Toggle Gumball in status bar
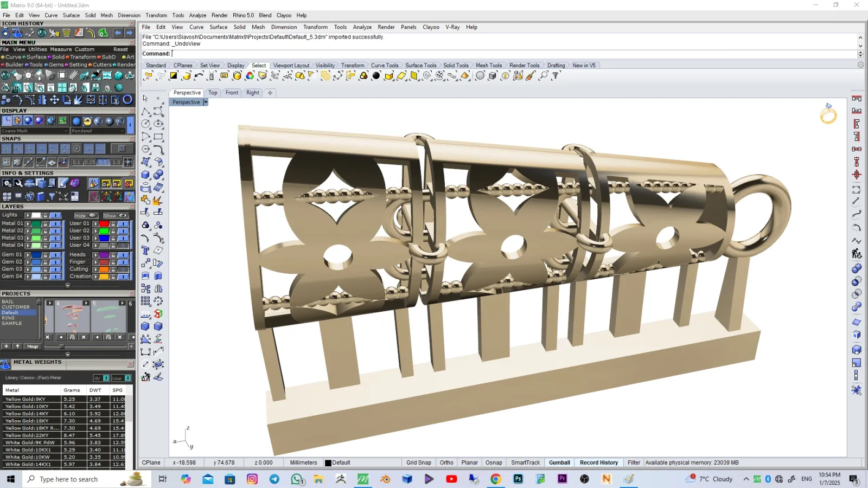 (x=559, y=463)
